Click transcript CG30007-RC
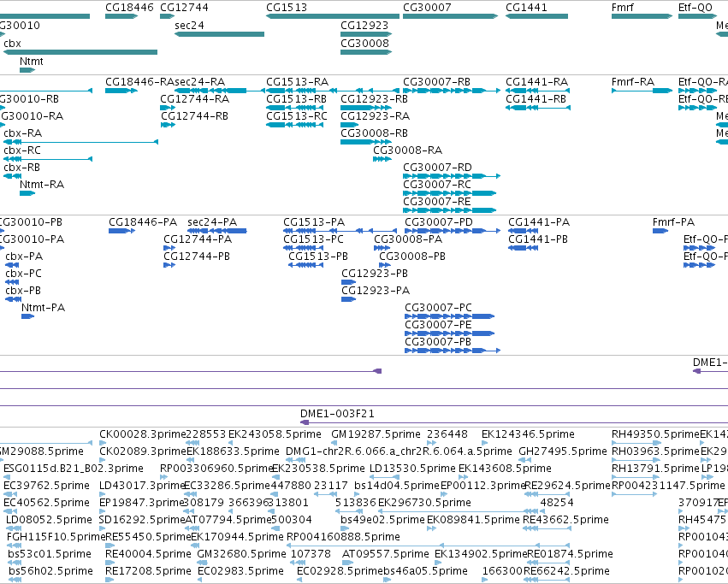The height and width of the screenshot is (584, 728). pos(449,193)
